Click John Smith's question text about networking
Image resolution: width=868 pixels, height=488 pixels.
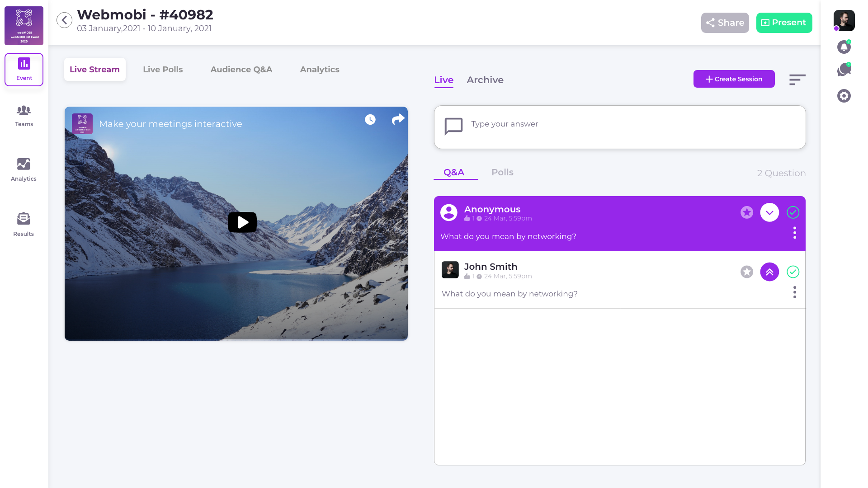(x=509, y=294)
